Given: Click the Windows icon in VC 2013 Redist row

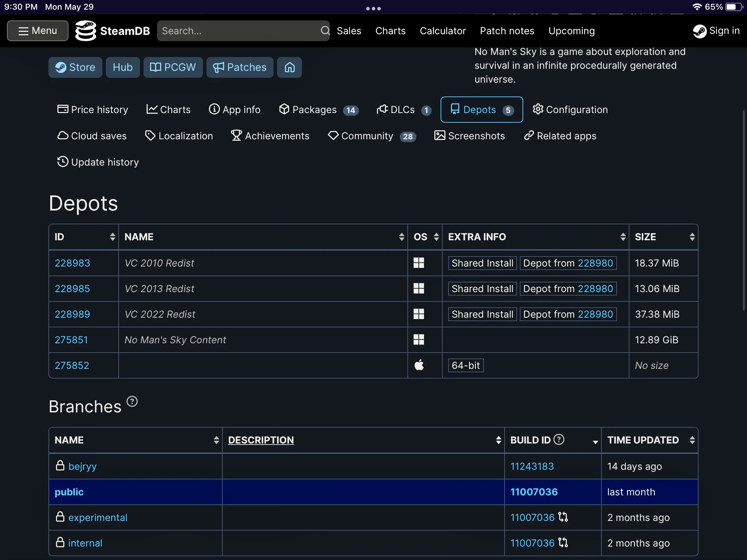Looking at the screenshot, I should [419, 289].
